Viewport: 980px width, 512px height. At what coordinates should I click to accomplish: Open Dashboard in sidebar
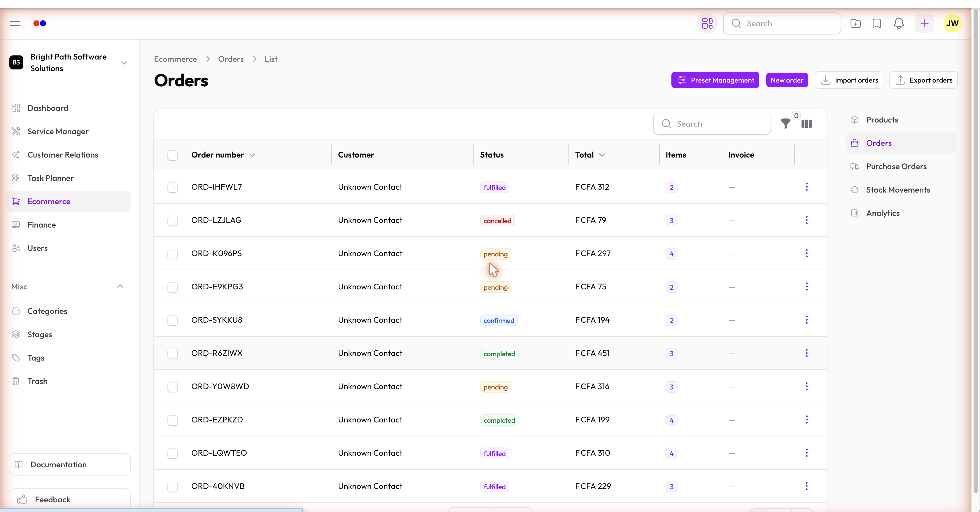69,108
